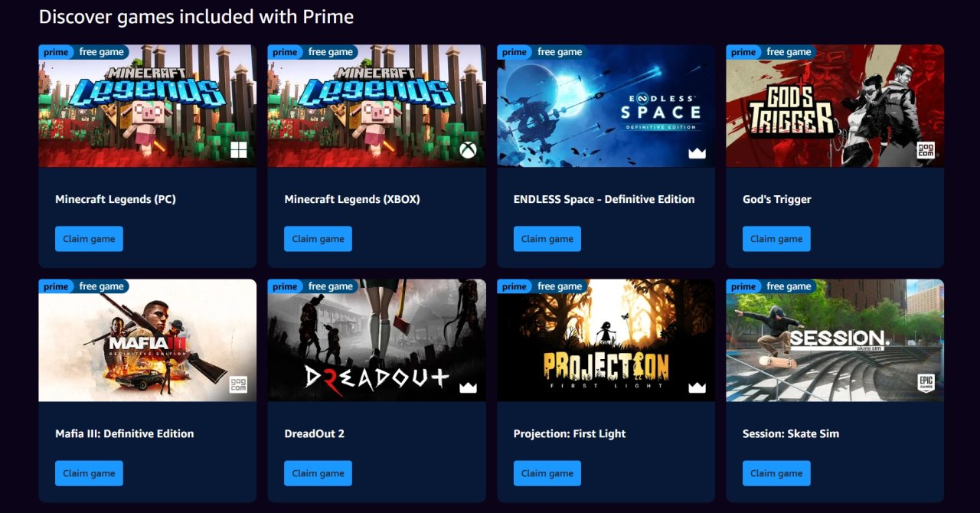Click the crown icon on Projection artwork
The height and width of the screenshot is (513, 980).
tap(697, 387)
